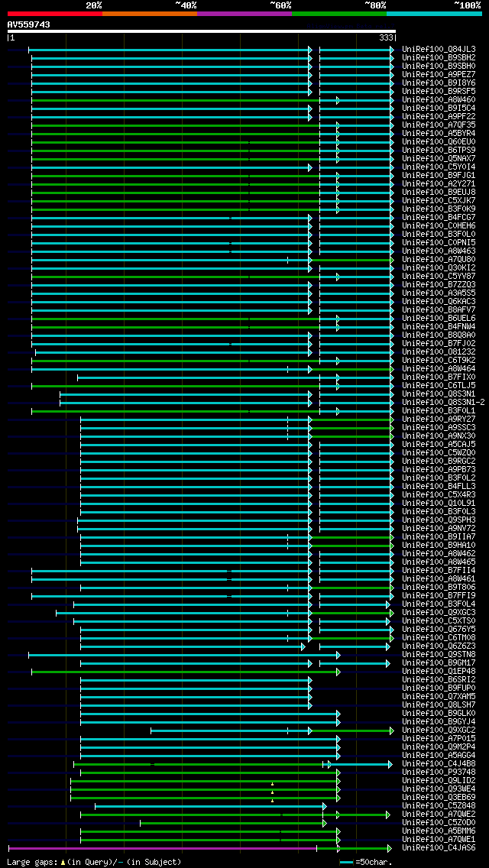
Task: Open UniRef100_A7QF35 entry
Action: (439, 125)
